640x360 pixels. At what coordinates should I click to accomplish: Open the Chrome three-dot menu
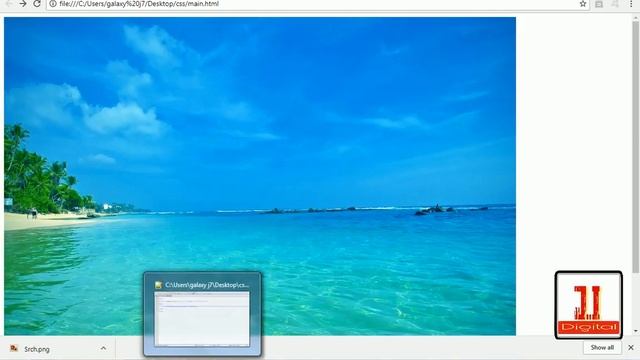(631, 4)
